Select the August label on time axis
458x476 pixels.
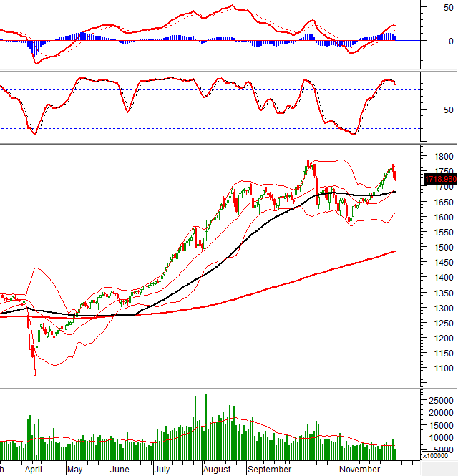point(216,470)
